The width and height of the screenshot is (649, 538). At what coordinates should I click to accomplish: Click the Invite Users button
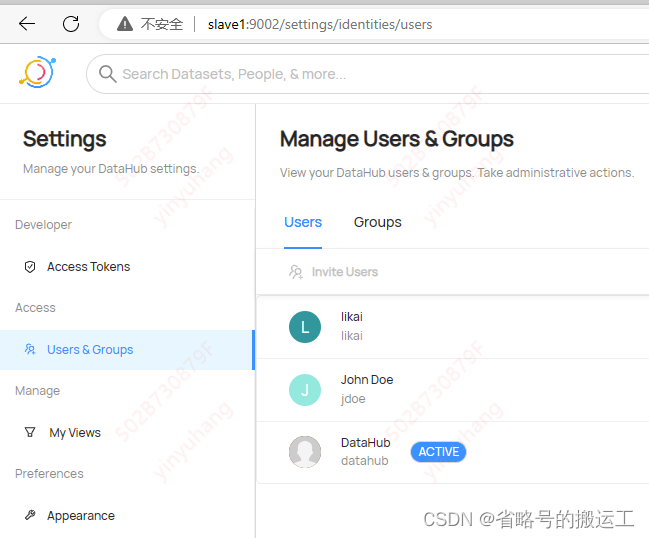pyautogui.click(x=334, y=272)
